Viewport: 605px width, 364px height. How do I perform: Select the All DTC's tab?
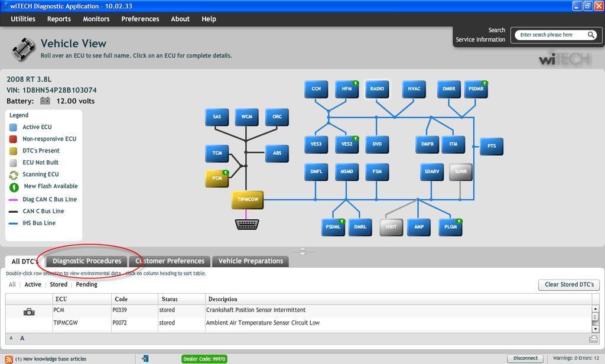(25, 262)
